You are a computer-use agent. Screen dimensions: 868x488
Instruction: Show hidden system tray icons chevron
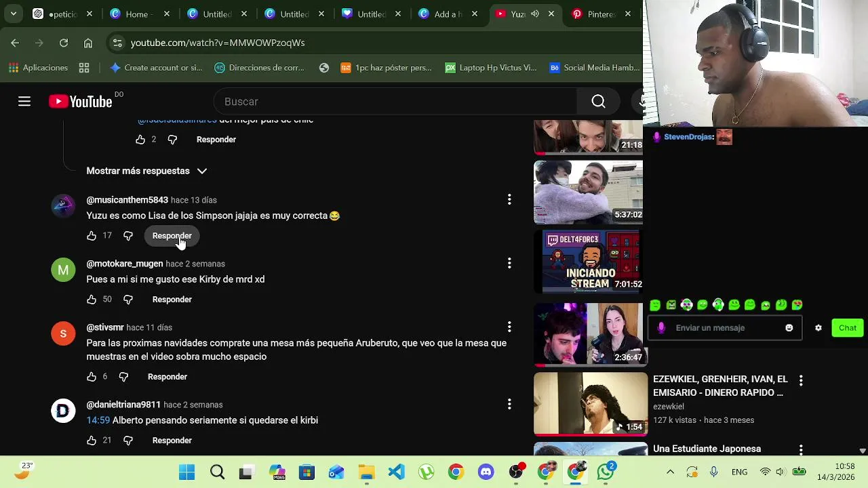pyautogui.click(x=670, y=472)
